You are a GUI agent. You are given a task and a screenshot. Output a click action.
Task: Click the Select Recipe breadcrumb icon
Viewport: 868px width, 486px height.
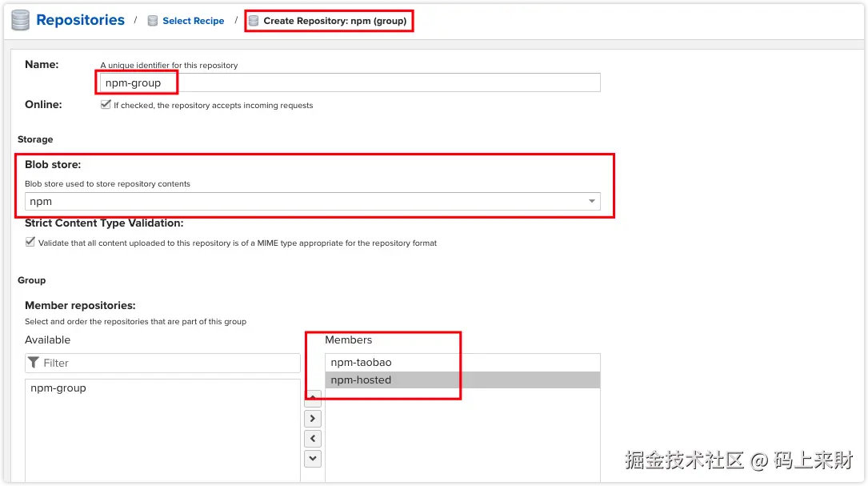point(152,21)
